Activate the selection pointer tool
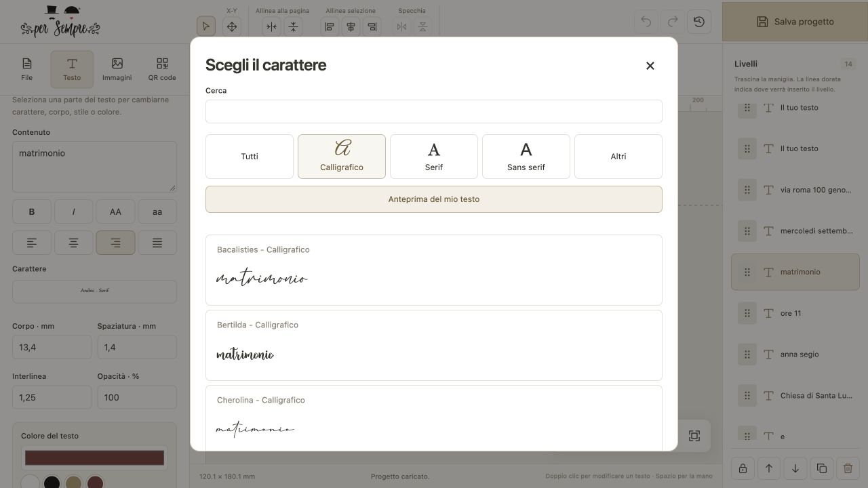 tap(205, 26)
